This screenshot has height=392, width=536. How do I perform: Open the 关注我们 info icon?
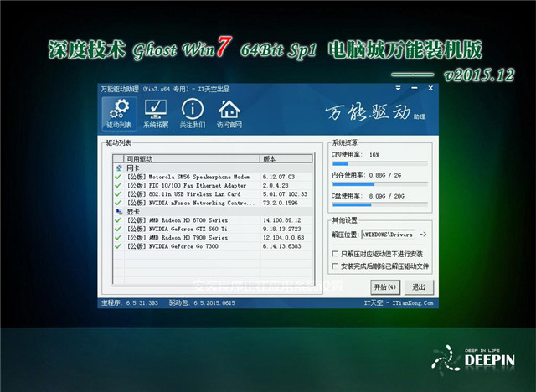click(193, 114)
